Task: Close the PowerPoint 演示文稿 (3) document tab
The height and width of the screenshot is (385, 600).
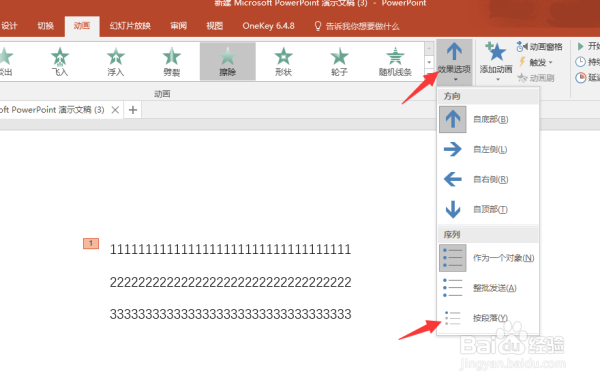Action: click(x=115, y=110)
